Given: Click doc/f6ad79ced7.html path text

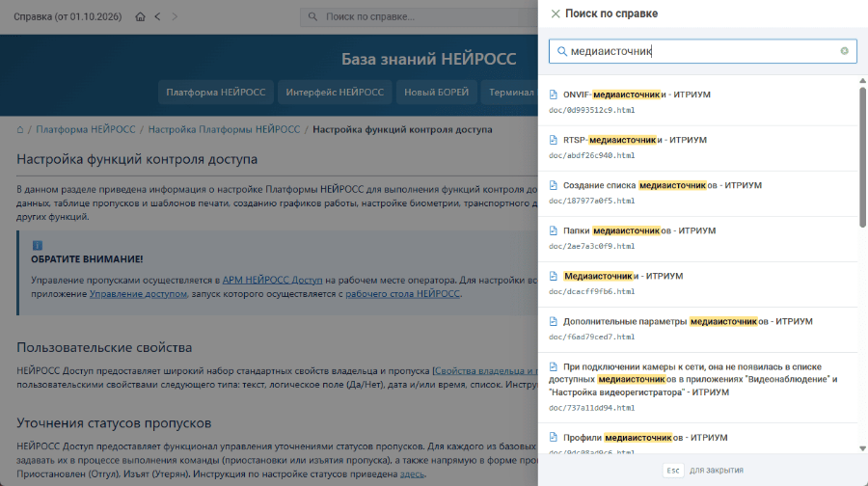Looking at the screenshot, I should tap(592, 337).
